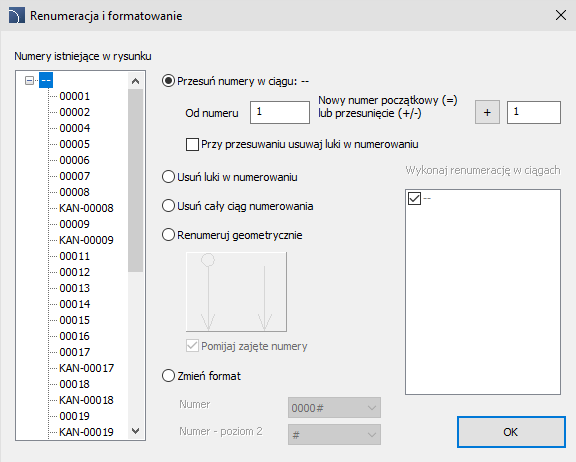This screenshot has width=576, height=462.
Task: Select tree item 00013
Action: pos(75,288)
